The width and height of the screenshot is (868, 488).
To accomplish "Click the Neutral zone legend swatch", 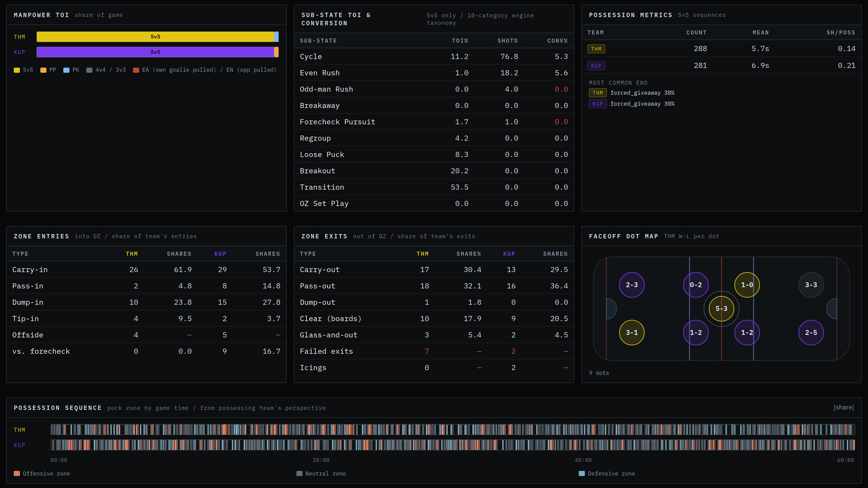I will pos(299,474).
